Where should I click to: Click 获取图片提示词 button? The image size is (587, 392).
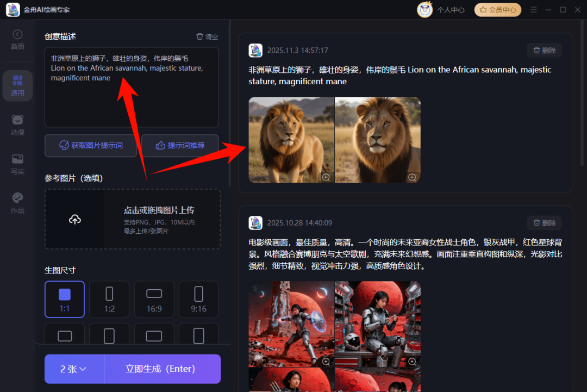click(x=91, y=145)
